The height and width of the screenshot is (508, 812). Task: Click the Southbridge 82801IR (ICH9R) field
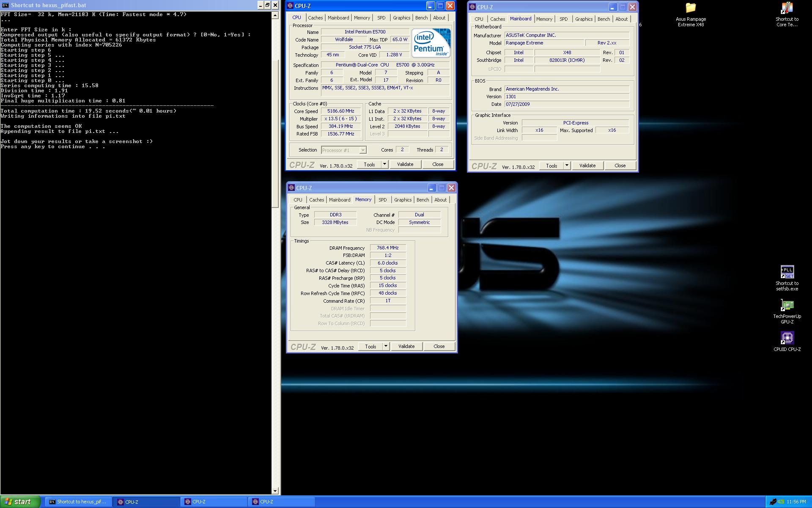567,60
